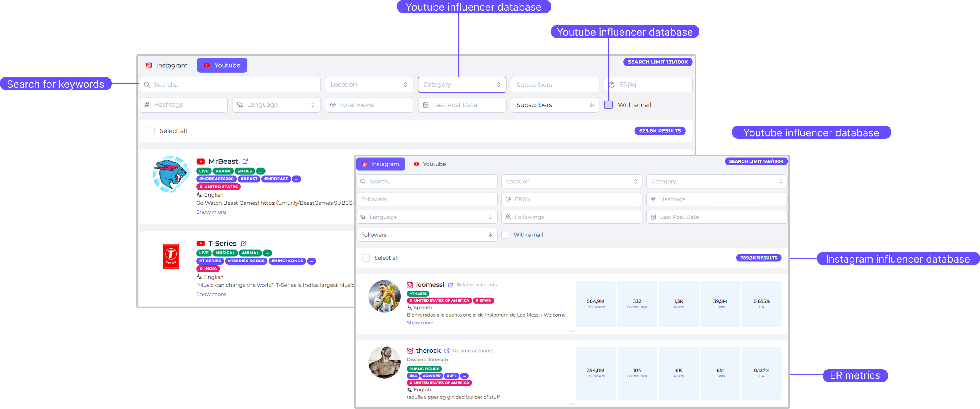This screenshot has height=409, width=980.
Task: Open therock external profile link icon
Action: (x=447, y=351)
